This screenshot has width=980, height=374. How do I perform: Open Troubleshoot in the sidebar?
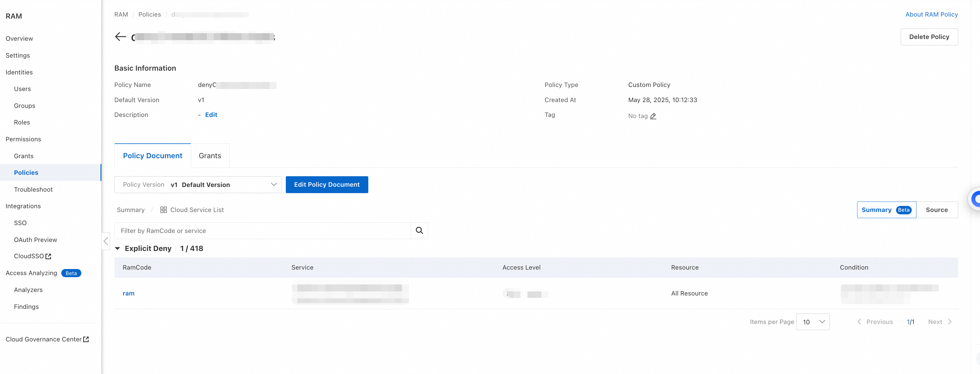point(33,190)
